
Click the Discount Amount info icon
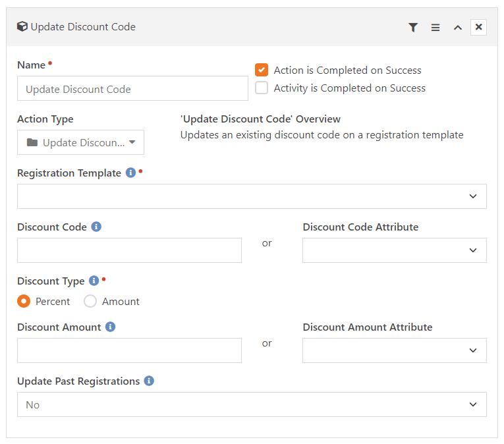(x=110, y=327)
